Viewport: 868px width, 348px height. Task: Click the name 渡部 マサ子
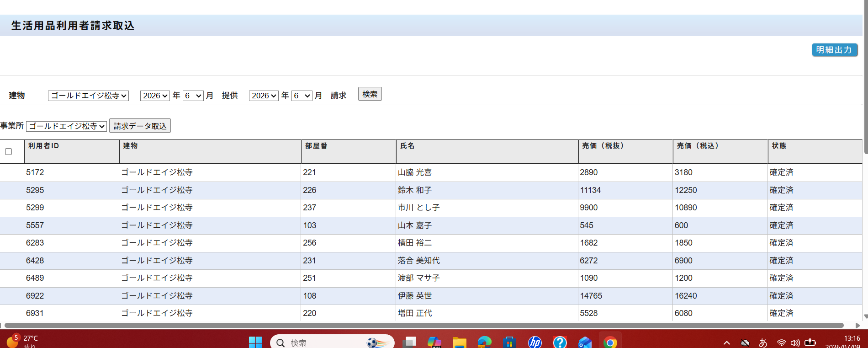[x=419, y=278]
